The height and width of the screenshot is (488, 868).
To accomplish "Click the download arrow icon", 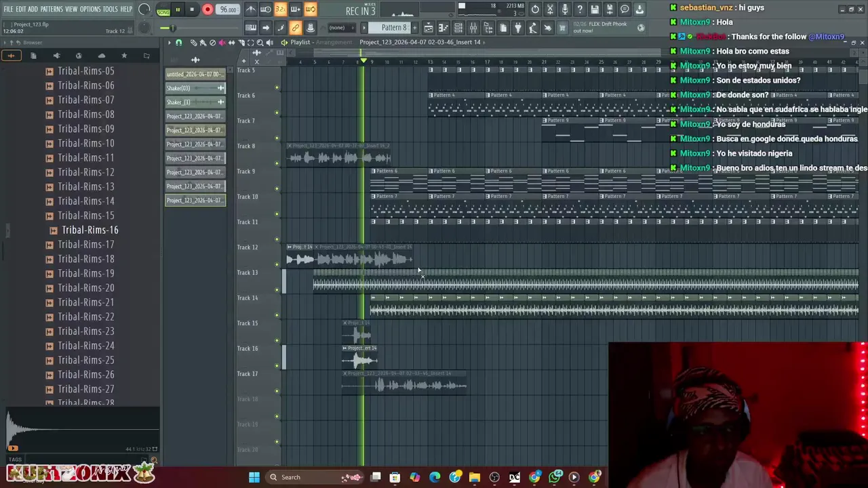I will click(x=639, y=9).
